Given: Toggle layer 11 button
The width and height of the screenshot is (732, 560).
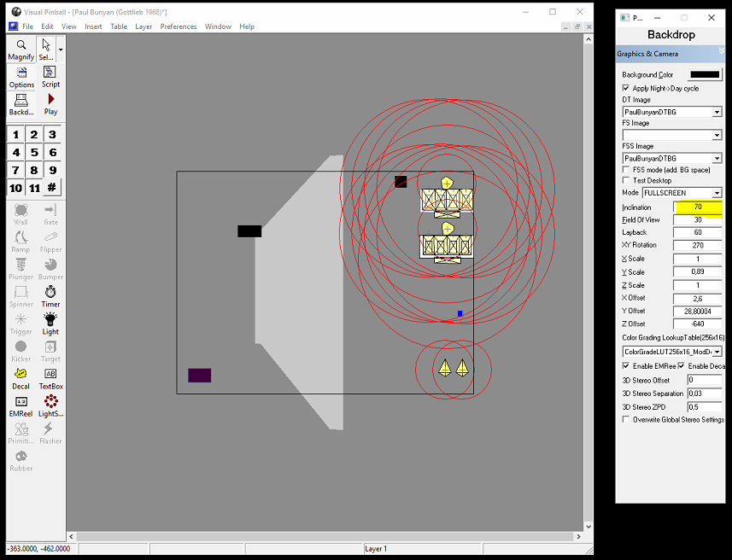Looking at the screenshot, I should coord(34,188).
